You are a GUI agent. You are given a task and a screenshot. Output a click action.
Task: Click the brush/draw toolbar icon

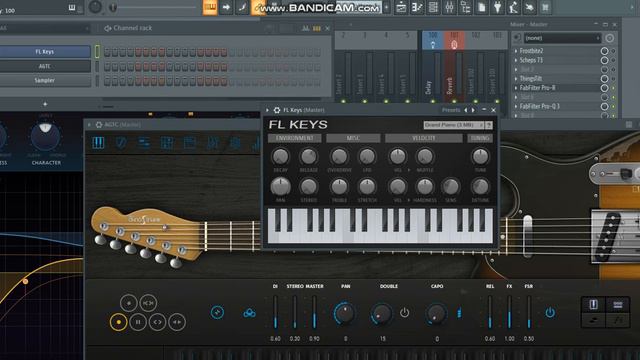242,7
